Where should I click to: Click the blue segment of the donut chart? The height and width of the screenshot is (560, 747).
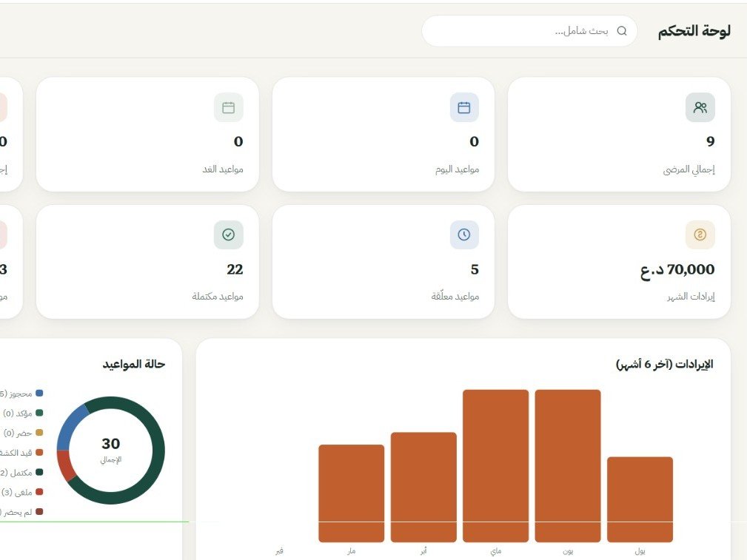tap(70, 425)
